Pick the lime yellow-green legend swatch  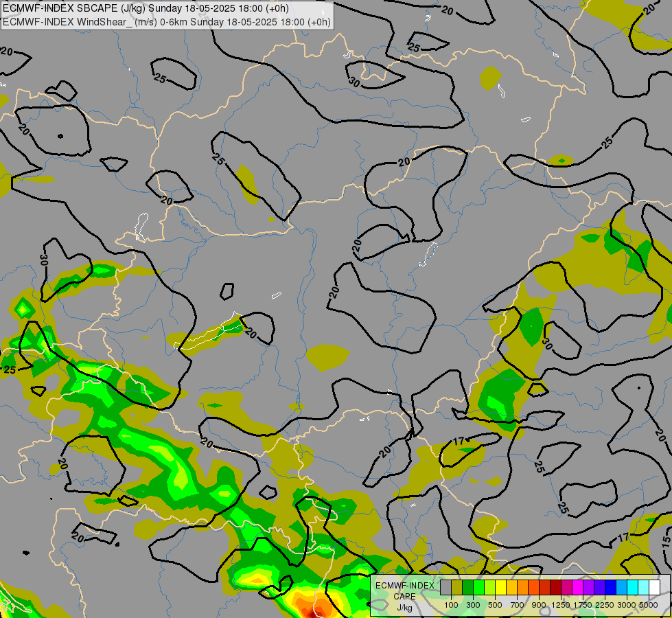pyautogui.click(x=490, y=587)
